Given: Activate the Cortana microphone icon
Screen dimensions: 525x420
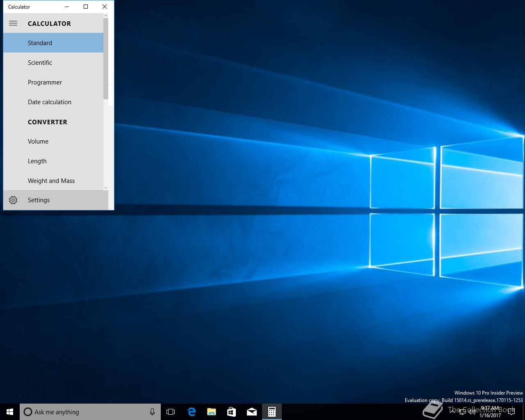Looking at the screenshot, I should (152, 412).
